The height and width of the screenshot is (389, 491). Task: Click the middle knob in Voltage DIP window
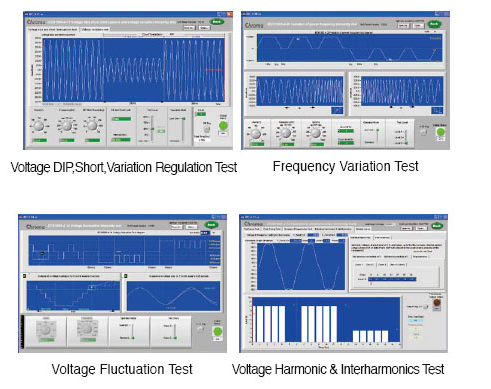tap(67, 126)
